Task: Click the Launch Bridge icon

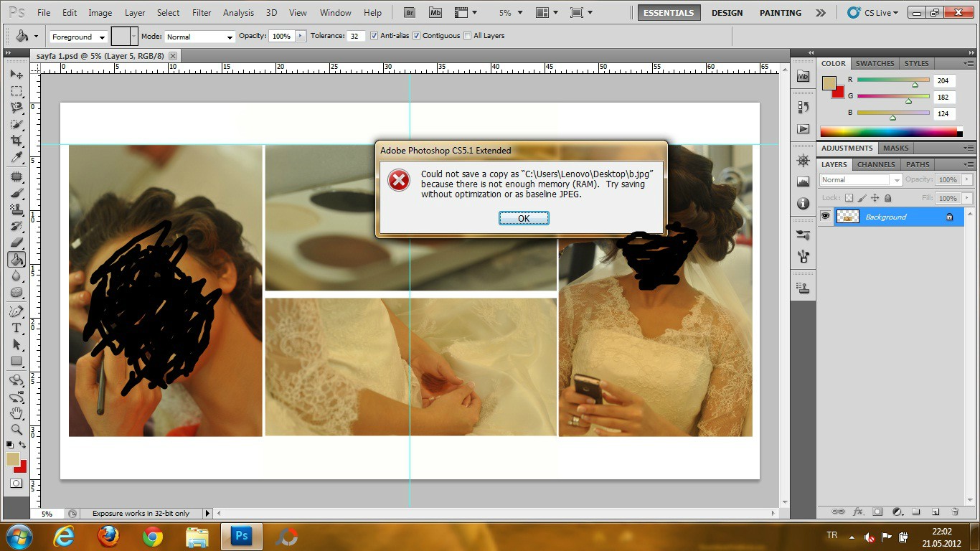Action: [x=410, y=12]
